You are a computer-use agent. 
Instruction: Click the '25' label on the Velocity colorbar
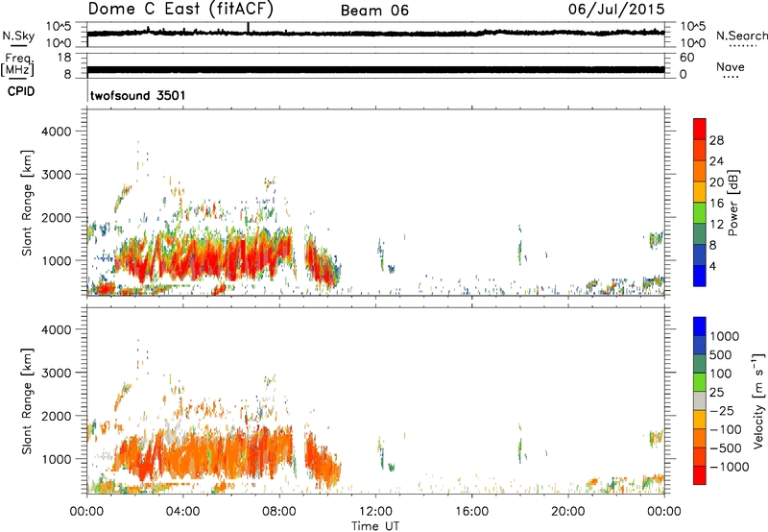(x=716, y=393)
